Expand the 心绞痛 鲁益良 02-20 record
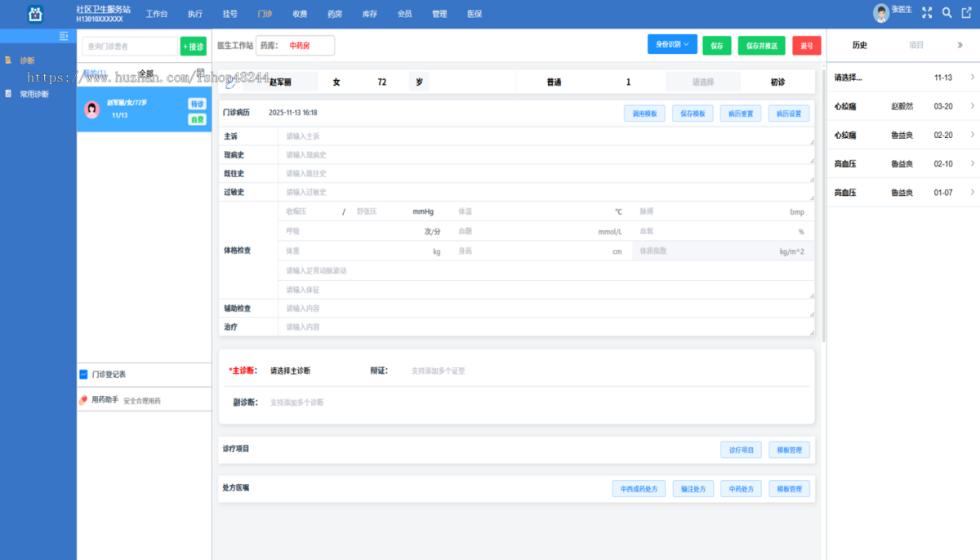 click(x=972, y=135)
